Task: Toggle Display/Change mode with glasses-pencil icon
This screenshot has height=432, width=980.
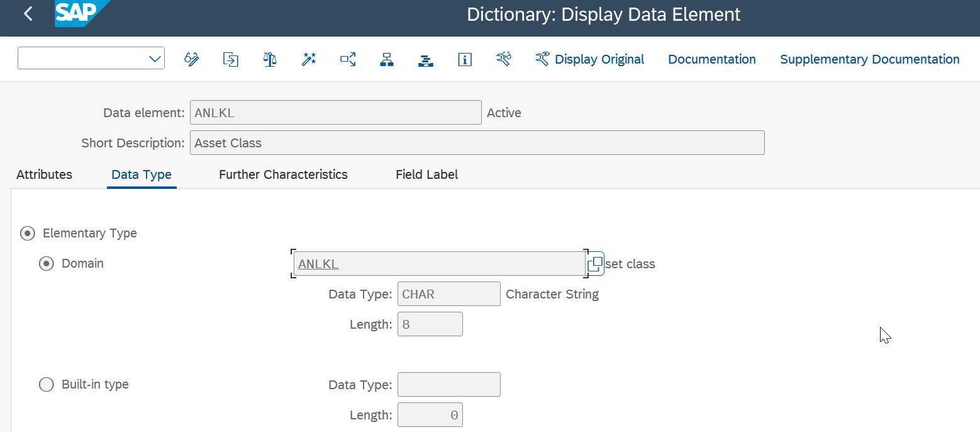Action: 192,59
